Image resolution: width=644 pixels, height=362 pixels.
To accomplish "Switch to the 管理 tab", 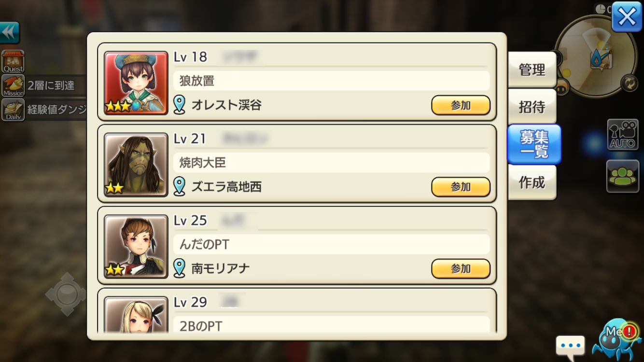I will (x=532, y=70).
